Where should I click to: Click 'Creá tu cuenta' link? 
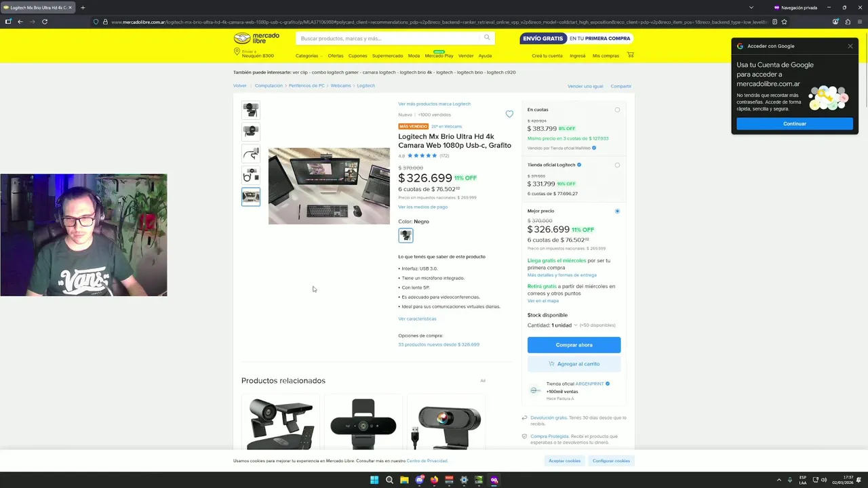pyautogui.click(x=547, y=56)
